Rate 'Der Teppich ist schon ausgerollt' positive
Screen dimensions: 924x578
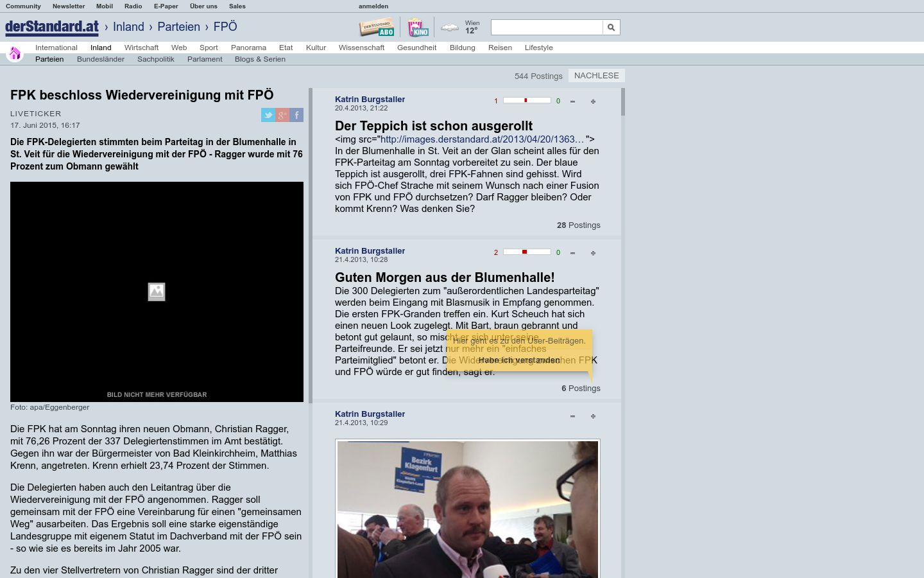tap(593, 101)
